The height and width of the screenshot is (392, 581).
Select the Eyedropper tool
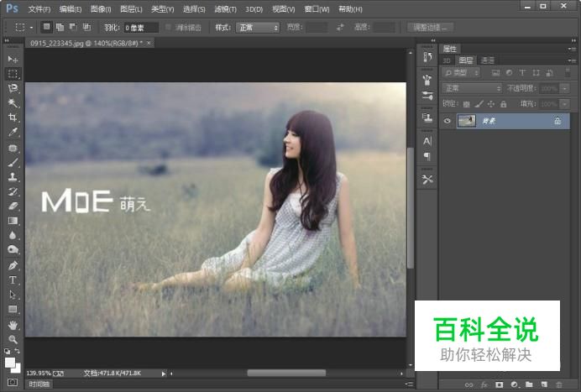click(13, 133)
